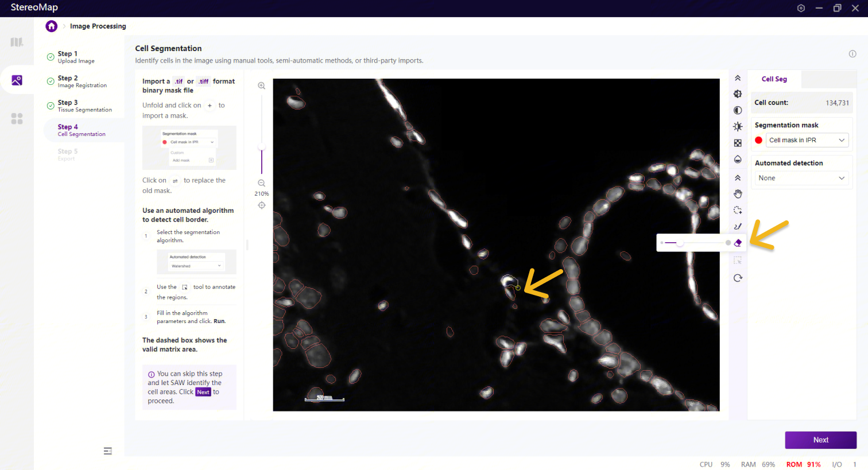Screen dimensions: 868x470
Task: Click the 210% zoom level text
Action: [x=262, y=194]
